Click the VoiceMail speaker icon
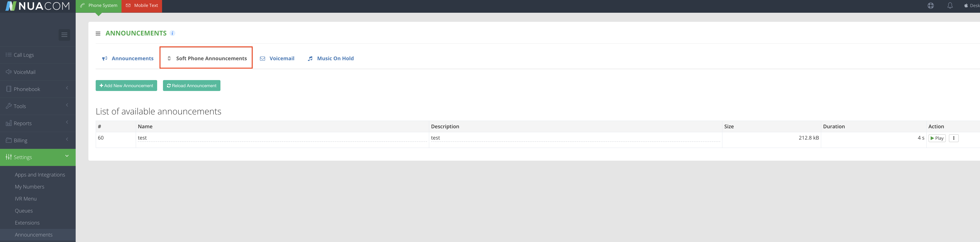980x242 pixels. coord(8,72)
